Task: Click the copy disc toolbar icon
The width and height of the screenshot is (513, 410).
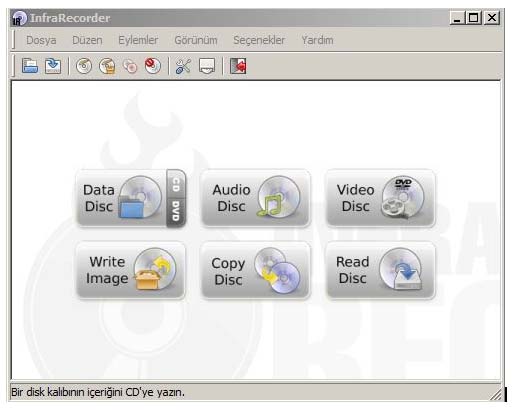Action: [x=130, y=66]
